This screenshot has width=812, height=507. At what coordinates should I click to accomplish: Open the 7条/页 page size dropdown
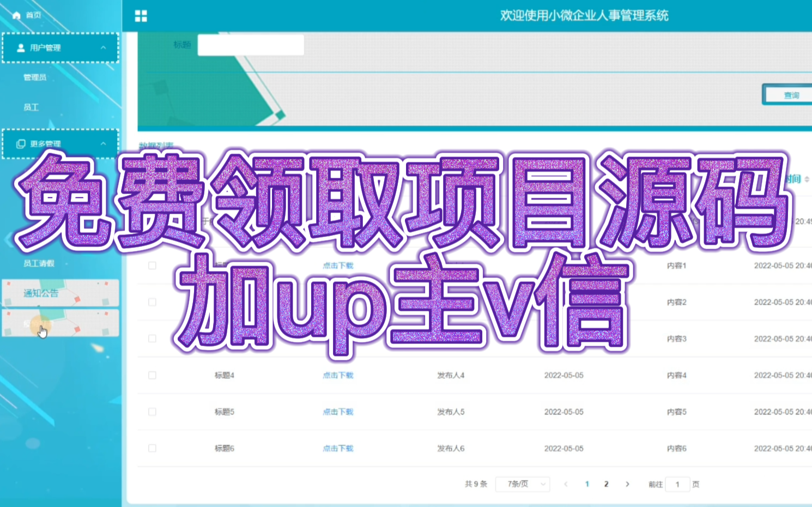[x=522, y=484]
